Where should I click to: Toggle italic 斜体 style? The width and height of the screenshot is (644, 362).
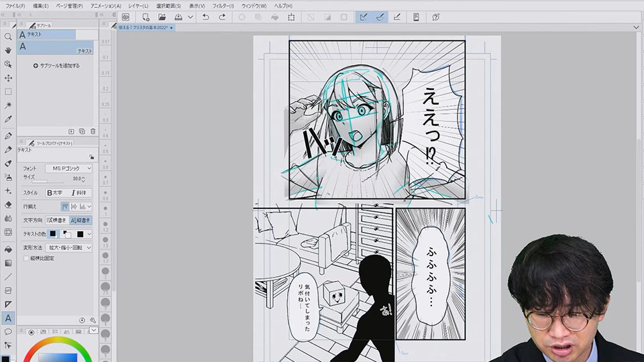[x=79, y=192]
